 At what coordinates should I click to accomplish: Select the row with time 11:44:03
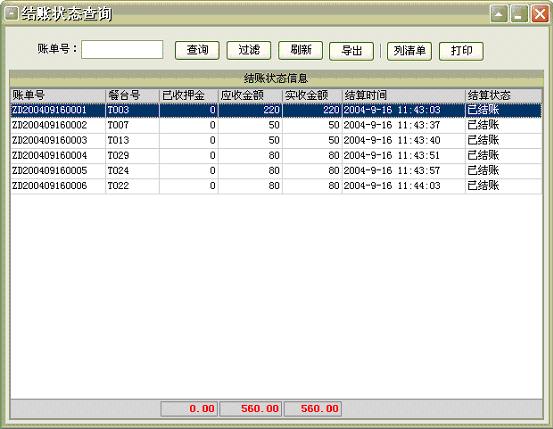276,186
